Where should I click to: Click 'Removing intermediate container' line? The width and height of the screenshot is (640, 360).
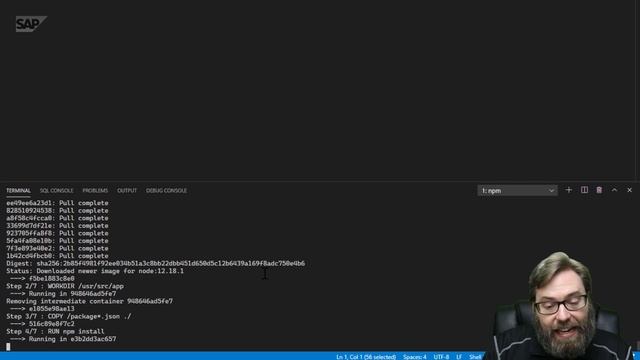tap(89, 301)
